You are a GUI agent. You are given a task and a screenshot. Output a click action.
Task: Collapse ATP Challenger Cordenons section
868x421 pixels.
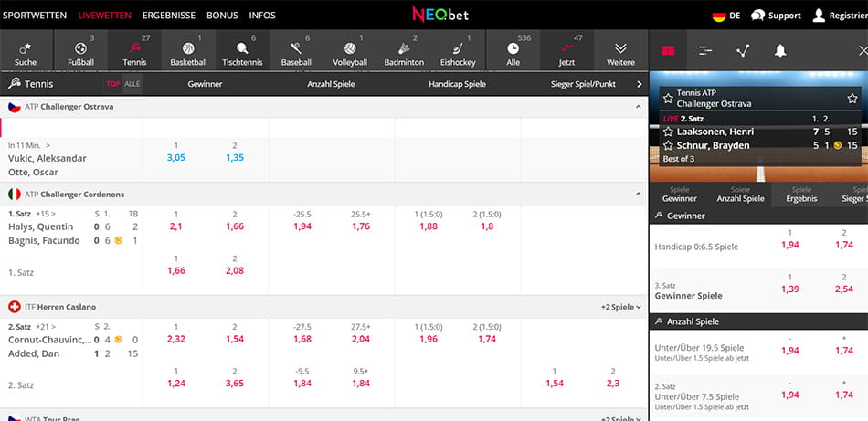[x=639, y=195]
